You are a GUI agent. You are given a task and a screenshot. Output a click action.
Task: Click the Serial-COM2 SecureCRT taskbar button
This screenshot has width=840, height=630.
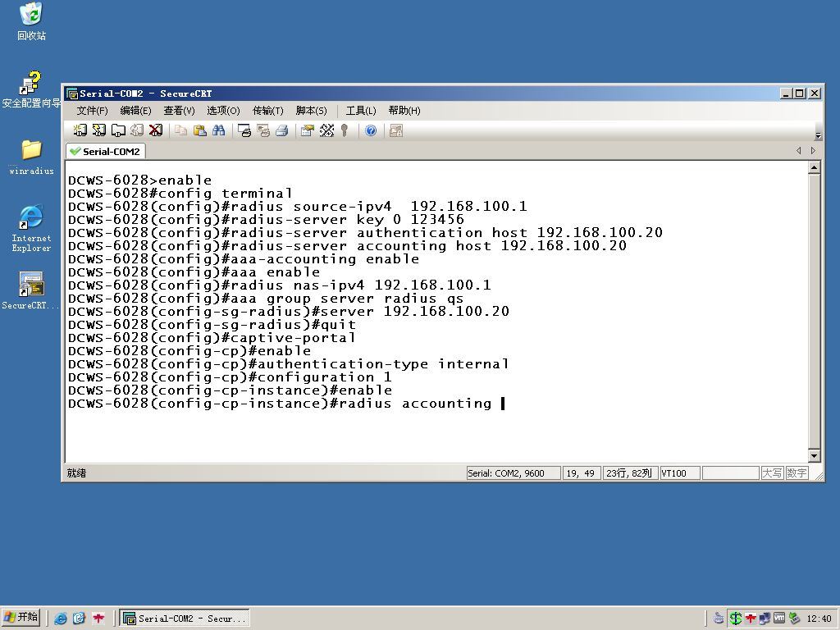(x=185, y=619)
